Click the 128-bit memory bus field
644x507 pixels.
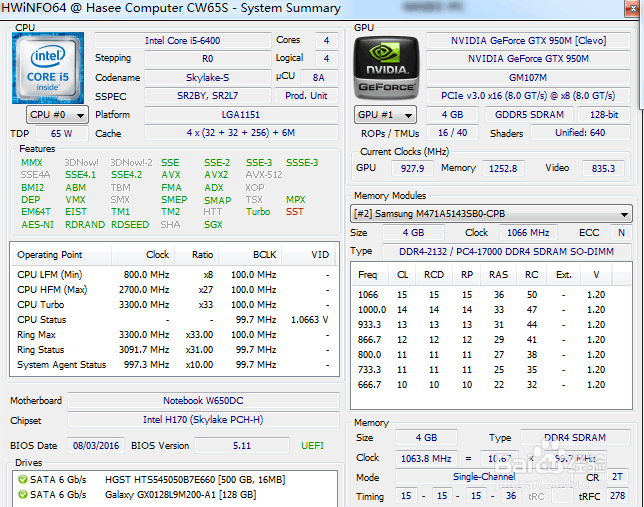click(x=604, y=115)
